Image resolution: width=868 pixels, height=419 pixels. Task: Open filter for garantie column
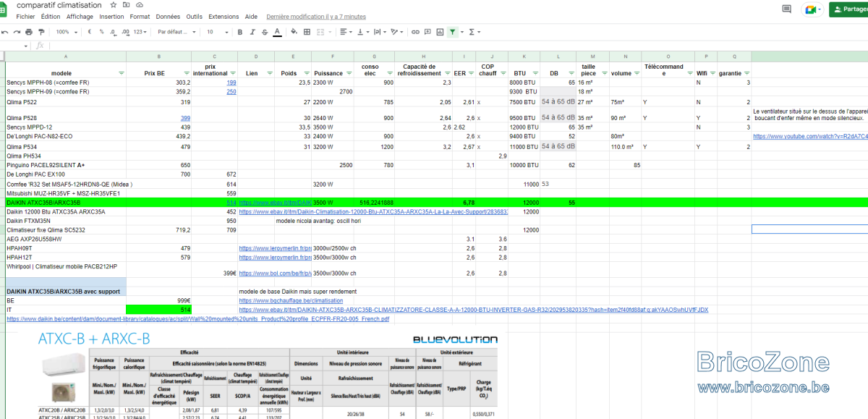pyautogui.click(x=746, y=73)
